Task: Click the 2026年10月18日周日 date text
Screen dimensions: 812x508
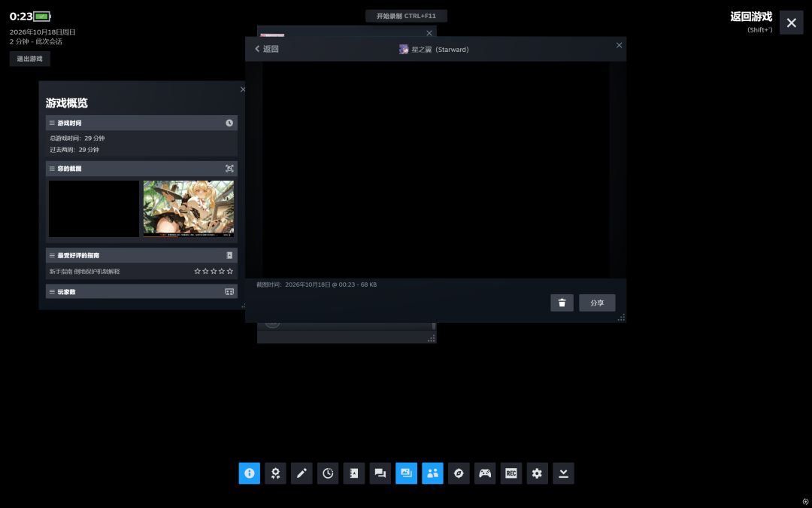Action: [42, 32]
